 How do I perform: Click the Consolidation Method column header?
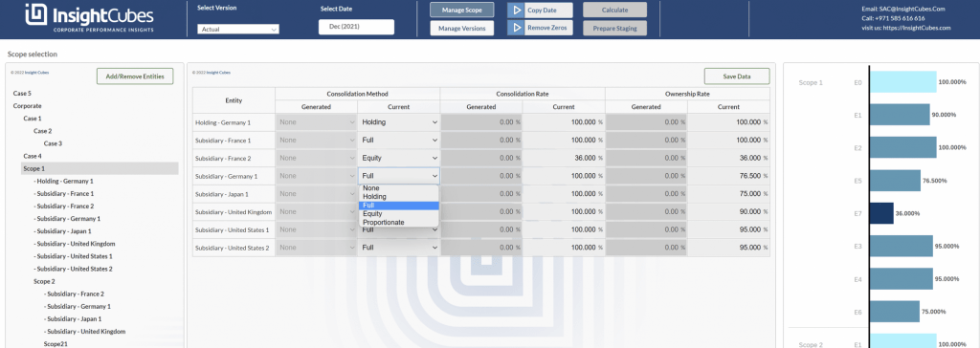358,93
